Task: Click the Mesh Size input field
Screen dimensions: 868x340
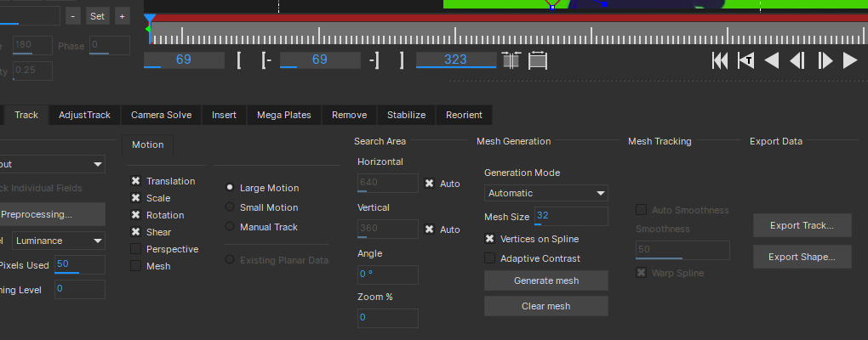Action: click(x=570, y=217)
